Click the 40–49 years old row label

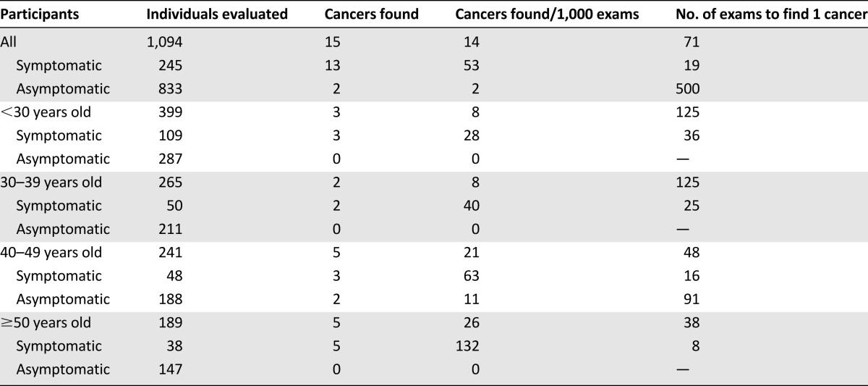coord(51,253)
